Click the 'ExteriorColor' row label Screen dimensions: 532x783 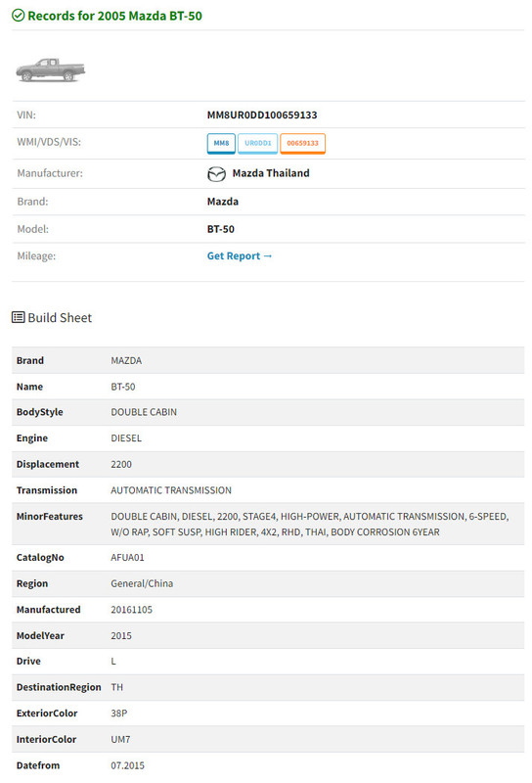(x=47, y=714)
